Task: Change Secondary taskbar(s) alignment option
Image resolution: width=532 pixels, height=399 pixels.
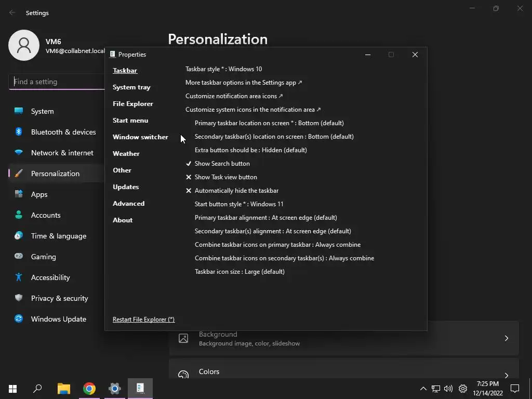Action: tap(273, 231)
